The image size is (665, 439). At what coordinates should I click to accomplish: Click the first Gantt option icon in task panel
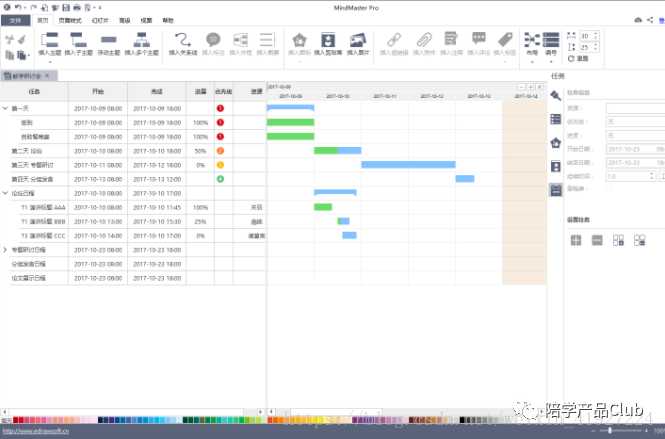pos(576,240)
